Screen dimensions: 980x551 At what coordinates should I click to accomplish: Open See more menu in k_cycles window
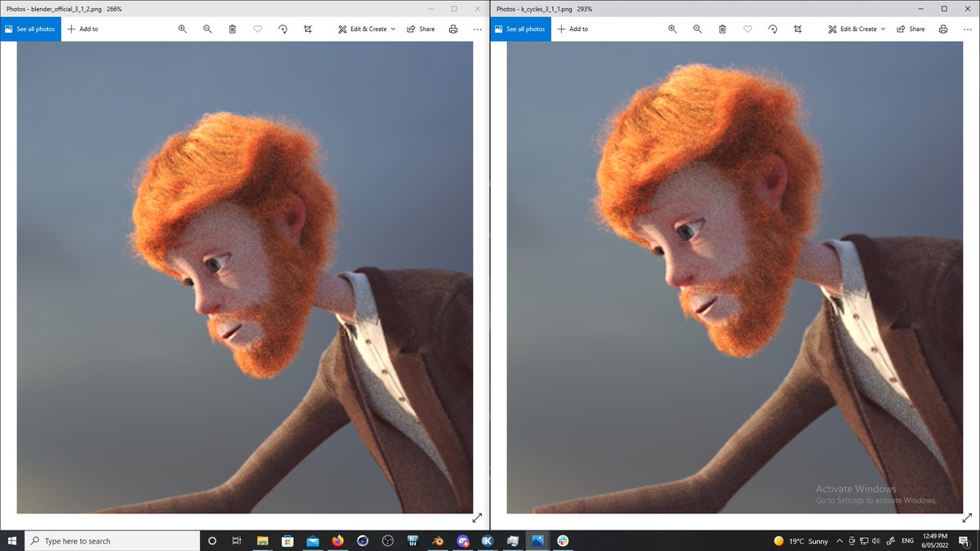coord(968,29)
